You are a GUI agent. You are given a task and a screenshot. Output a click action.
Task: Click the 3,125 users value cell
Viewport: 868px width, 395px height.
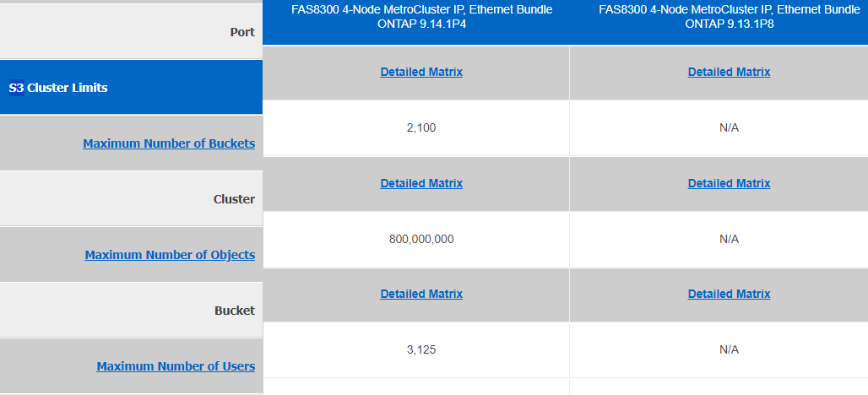click(x=421, y=349)
